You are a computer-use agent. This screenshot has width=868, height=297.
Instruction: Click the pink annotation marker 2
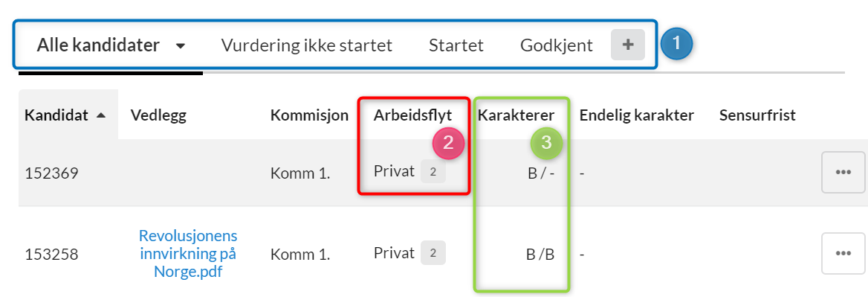448,143
